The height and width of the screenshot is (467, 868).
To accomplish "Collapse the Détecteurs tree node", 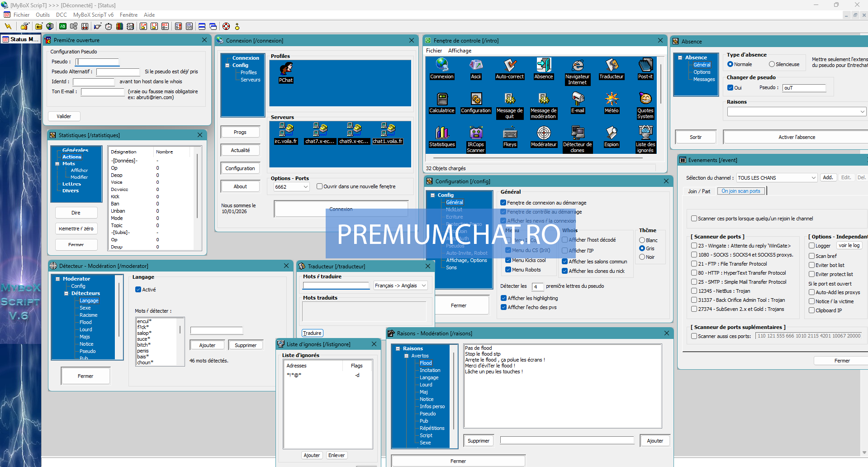I will pos(66,293).
